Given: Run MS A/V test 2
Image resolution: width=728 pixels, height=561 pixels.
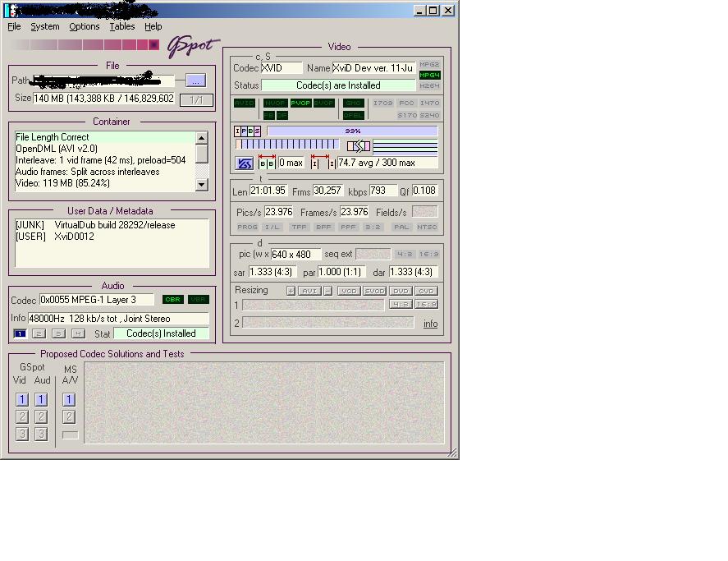Looking at the screenshot, I should 69,416.
